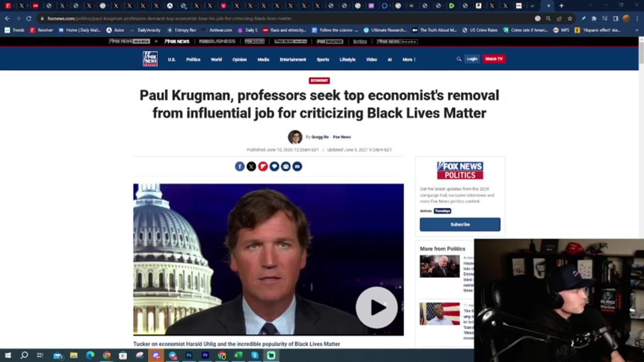Open author Gregg Re's page
This screenshot has width=644, height=362.
pyautogui.click(x=320, y=137)
